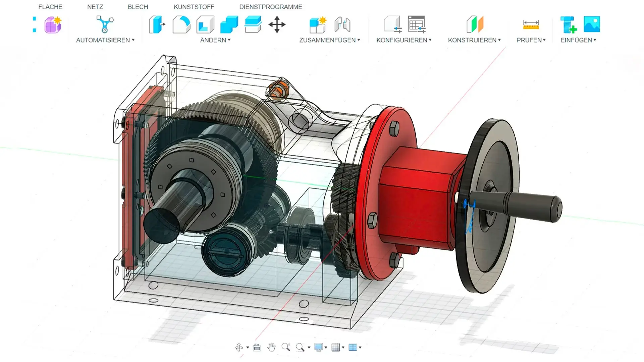Image resolution: width=644 pixels, height=362 pixels.
Task: Select the Insert Fastener bolt icon
Action: click(x=568, y=24)
